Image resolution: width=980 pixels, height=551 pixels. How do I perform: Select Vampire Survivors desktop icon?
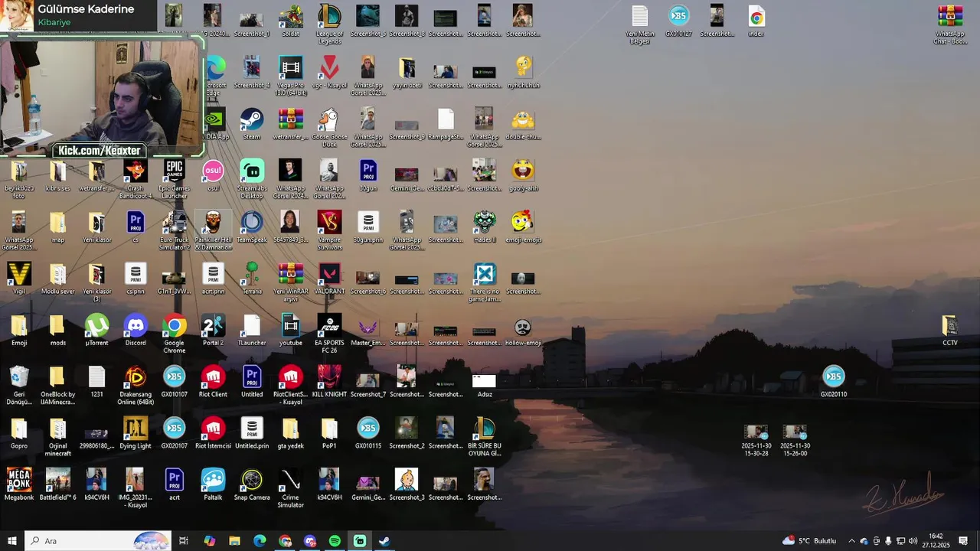click(x=329, y=230)
